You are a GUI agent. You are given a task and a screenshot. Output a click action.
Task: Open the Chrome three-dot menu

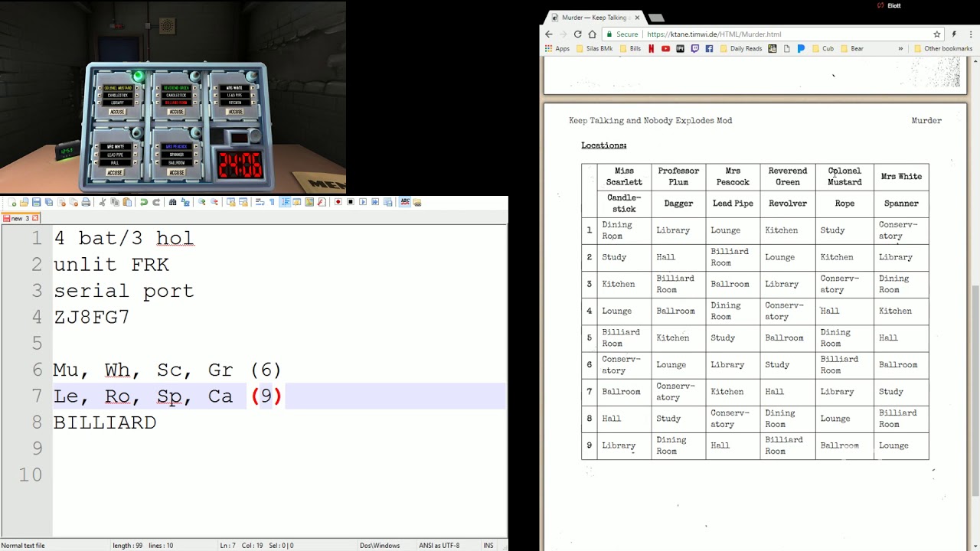[x=969, y=34]
